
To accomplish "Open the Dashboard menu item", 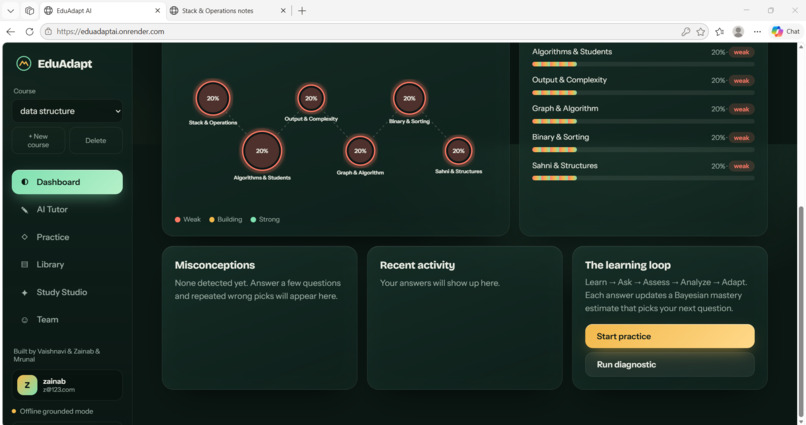I will coord(67,182).
